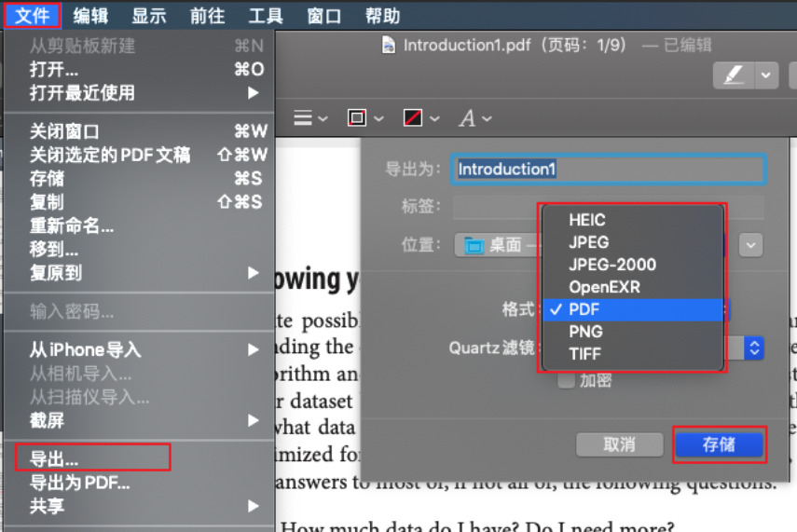Choose 关闭选定的PDF文稿 menu item
Screen dimensions: 797x532
click(x=139, y=155)
